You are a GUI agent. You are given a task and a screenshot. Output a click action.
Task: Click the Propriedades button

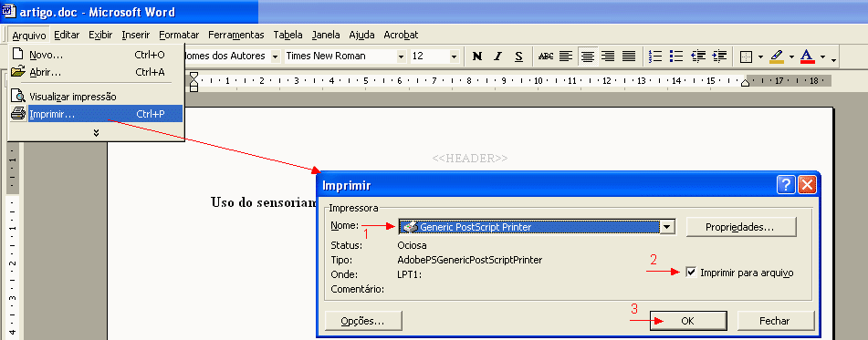click(x=741, y=227)
